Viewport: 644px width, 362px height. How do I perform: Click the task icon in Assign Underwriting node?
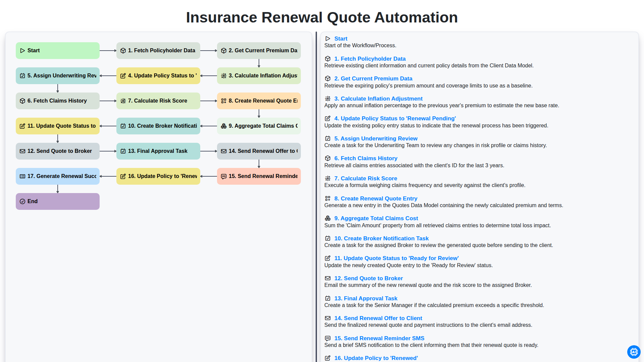(x=22, y=76)
